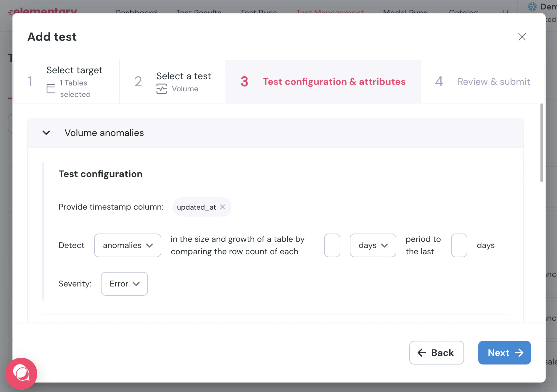Close the Add test dialog
This screenshot has height=392, width=557.
(x=522, y=37)
